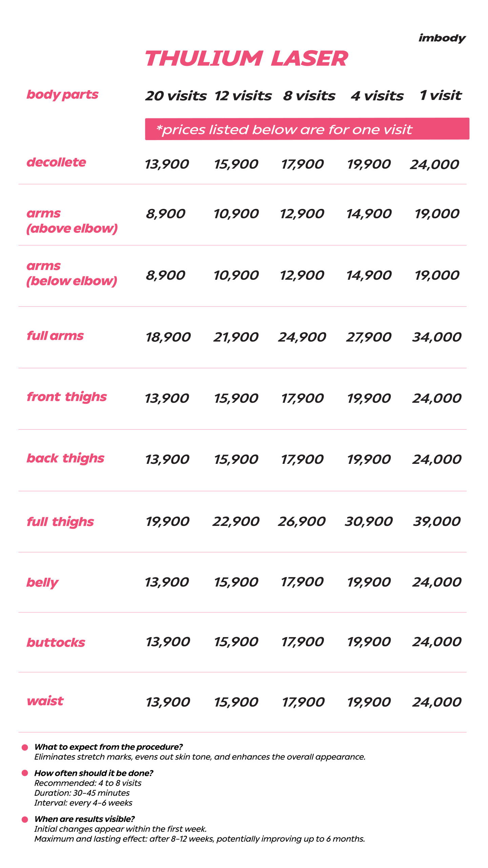Click the 'arms (above elbow)' row label
This screenshot has height=868, width=488.
coord(72,221)
